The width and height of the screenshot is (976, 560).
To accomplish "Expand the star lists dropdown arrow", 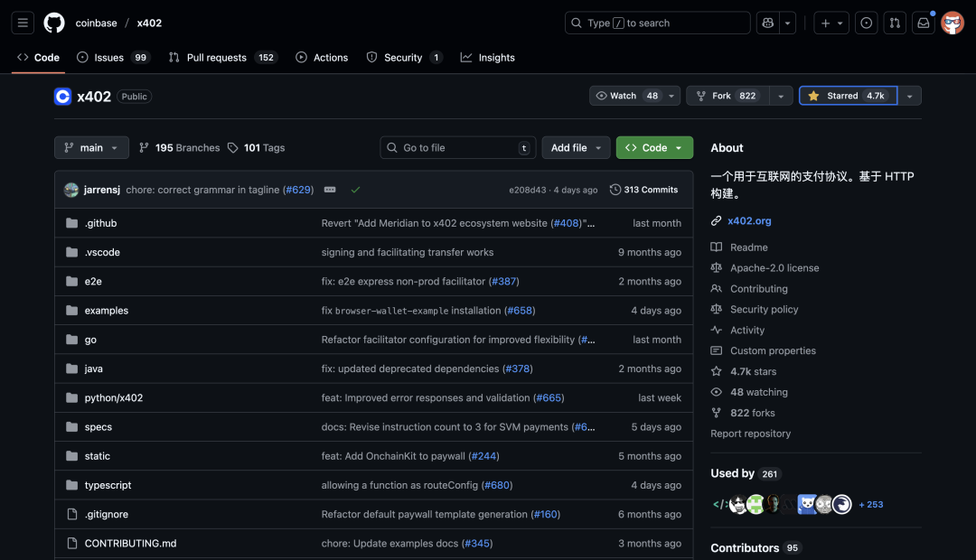I will tap(909, 96).
